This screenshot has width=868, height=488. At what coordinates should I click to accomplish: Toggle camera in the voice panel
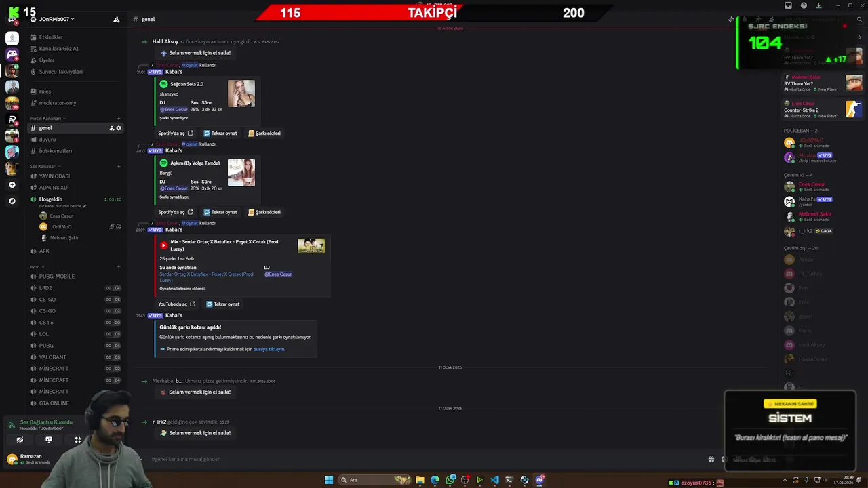[20, 440]
